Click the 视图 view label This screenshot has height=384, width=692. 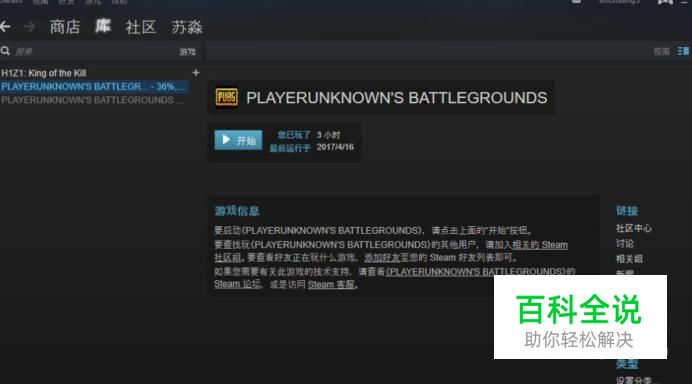pyautogui.click(x=662, y=52)
